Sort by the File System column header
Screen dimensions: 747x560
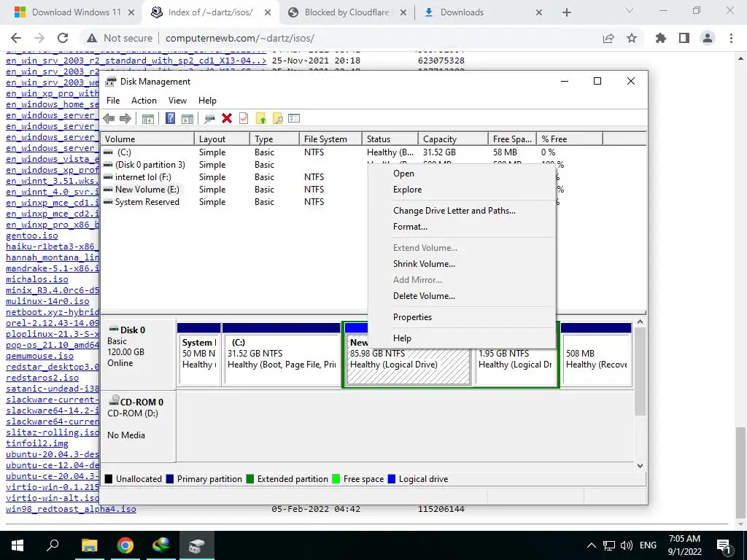[330, 139]
